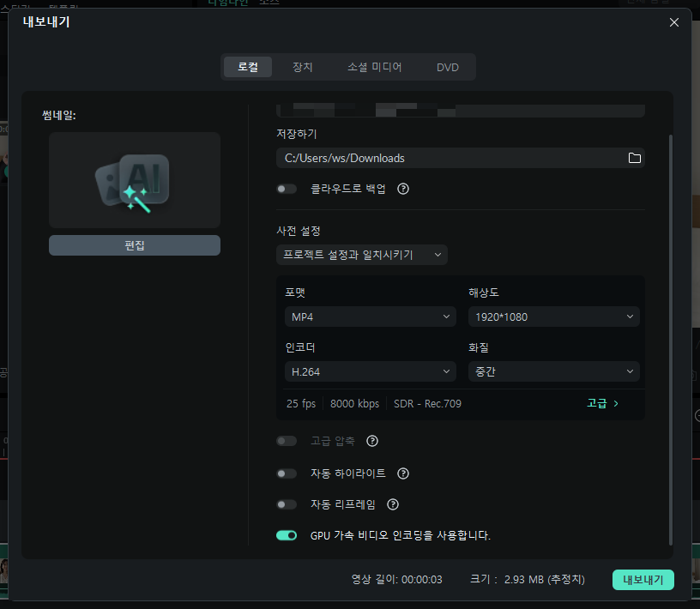700x609 pixels.
Task: Show help for 자동 리프레임
Action: (393, 504)
